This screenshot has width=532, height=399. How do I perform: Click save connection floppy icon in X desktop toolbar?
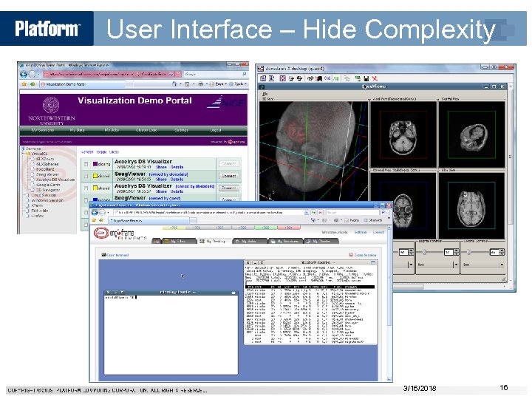coord(366,78)
